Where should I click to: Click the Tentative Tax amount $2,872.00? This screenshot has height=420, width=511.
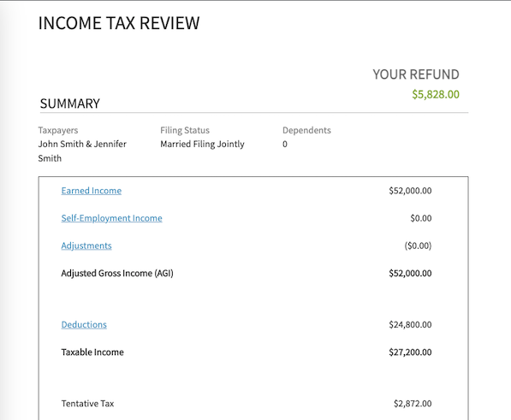click(x=413, y=404)
